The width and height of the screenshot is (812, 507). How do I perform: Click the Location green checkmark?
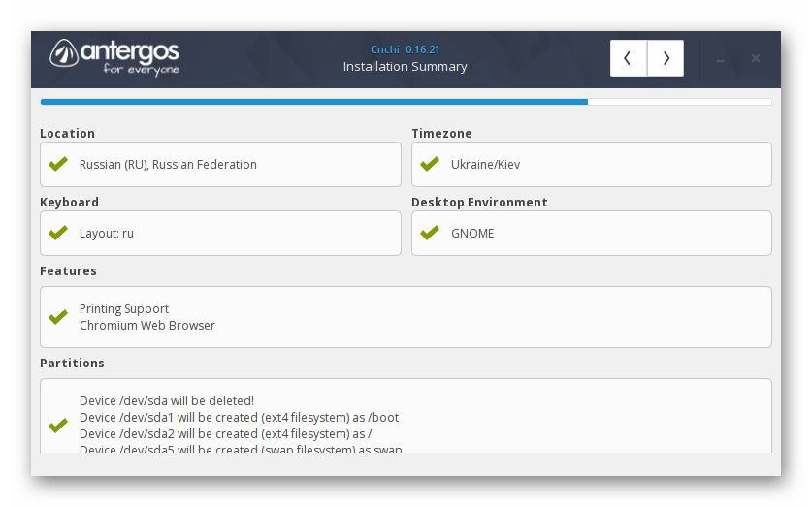pyautogui.click(x=58, y=164)
